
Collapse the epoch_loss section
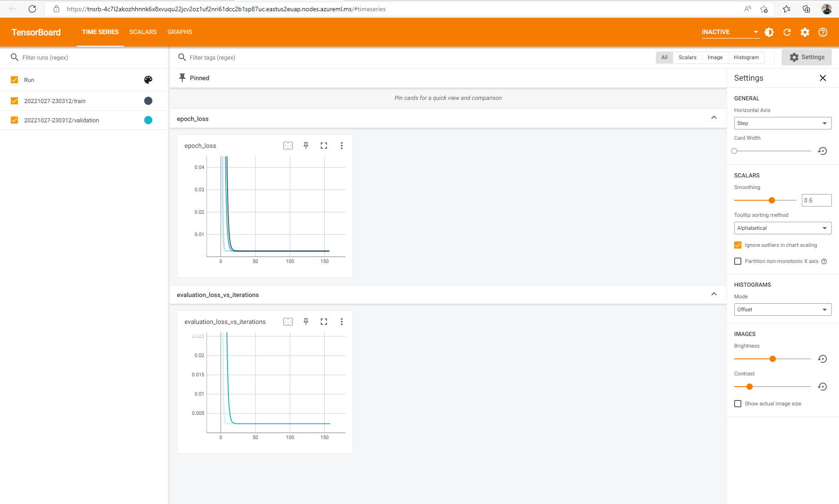point(714,118)
